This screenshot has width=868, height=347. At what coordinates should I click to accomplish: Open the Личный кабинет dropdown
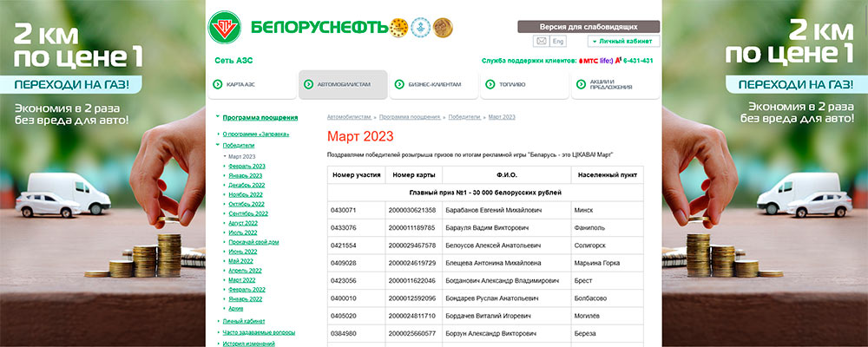(x=623, y=41)
